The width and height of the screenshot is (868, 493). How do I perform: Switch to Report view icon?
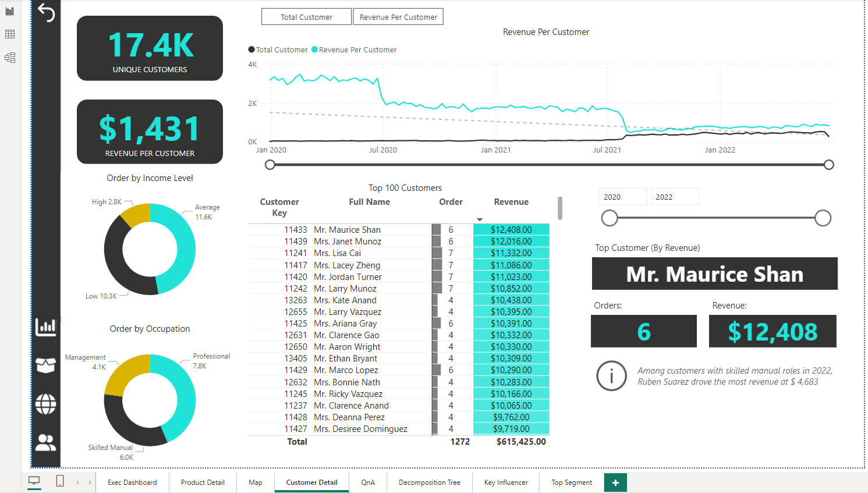point(10,11)
